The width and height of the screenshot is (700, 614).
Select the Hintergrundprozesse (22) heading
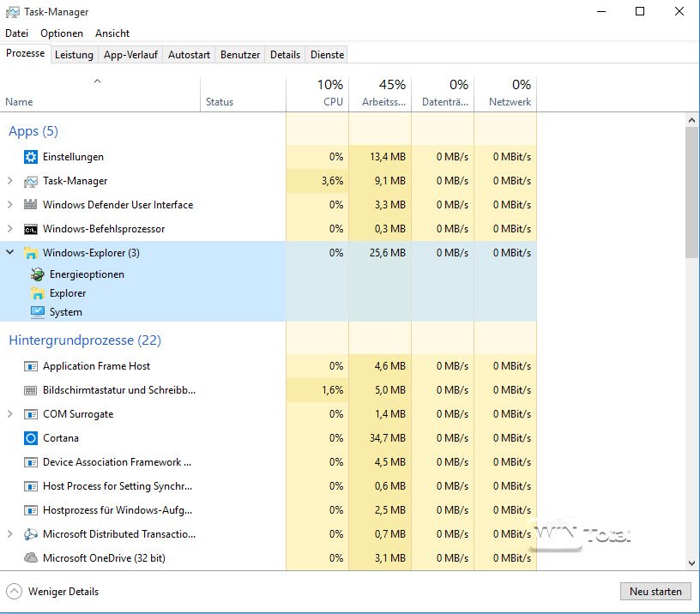[85, 340]
